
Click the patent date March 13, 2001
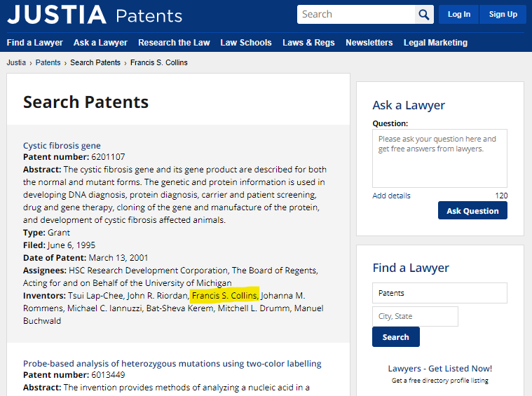pos(118,257)
